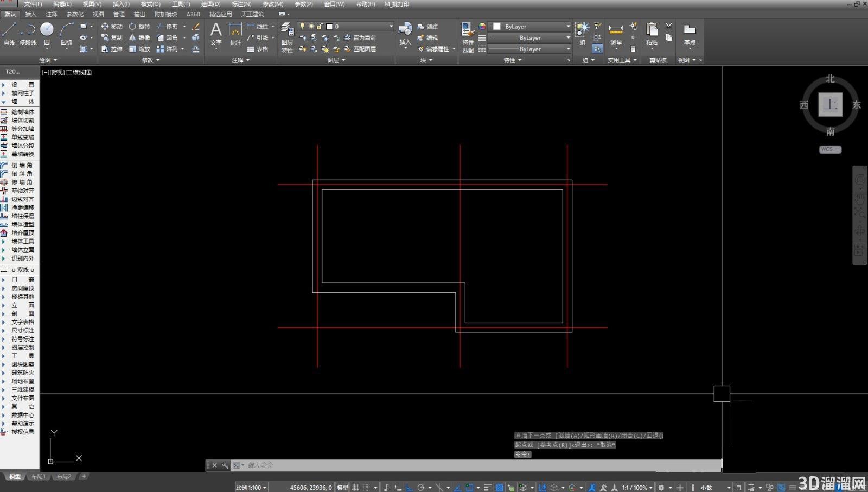868x492 pixels.
Task: Toggle polar tracking in status bar
Action: click(x=420, y=488)
